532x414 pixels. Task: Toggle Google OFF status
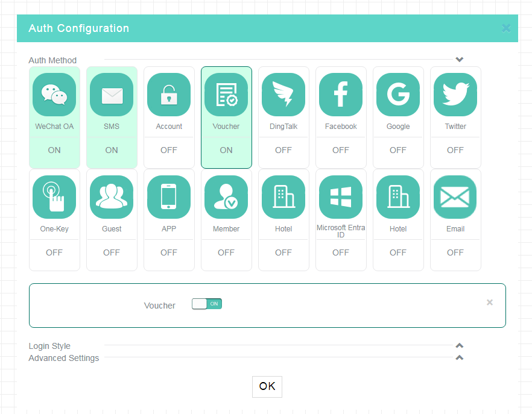point(398,150)
